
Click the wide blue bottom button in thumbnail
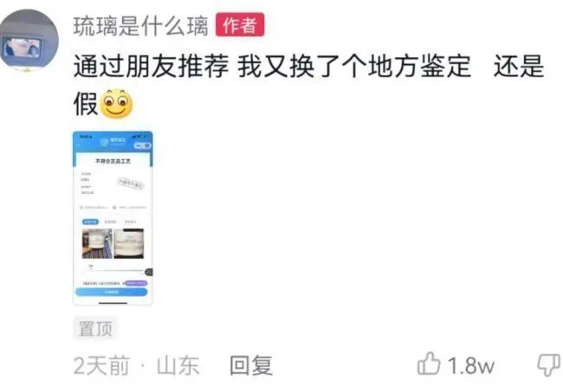tap(112, 292)
